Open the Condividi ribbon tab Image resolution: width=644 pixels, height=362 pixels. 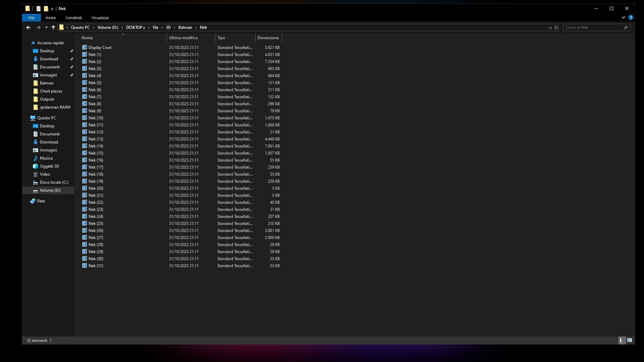[x=73, y=18]
